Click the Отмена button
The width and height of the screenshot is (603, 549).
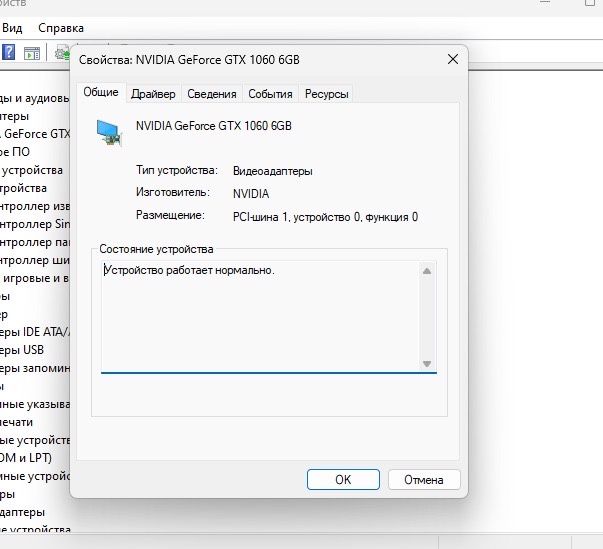424,479
